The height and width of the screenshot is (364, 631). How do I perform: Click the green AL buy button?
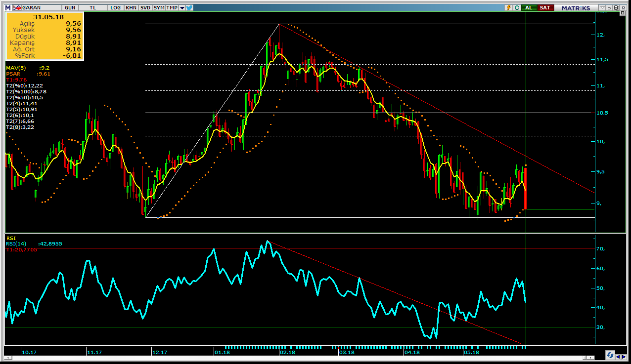[x=529, y=7]
